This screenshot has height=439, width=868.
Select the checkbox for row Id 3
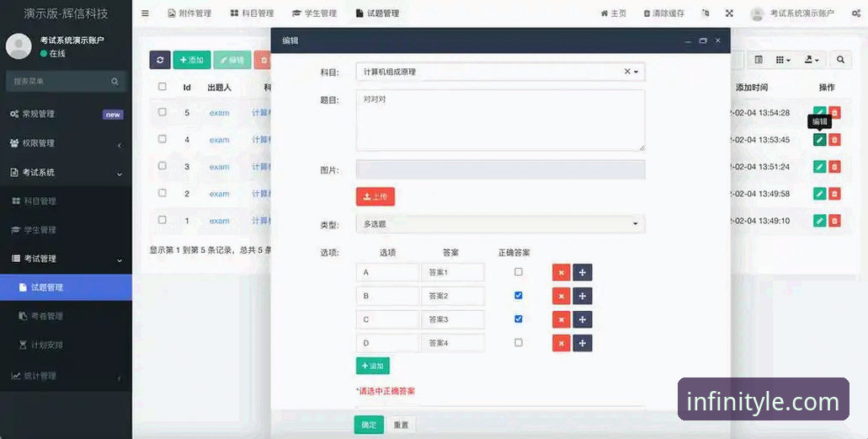(x=162, y=166)
